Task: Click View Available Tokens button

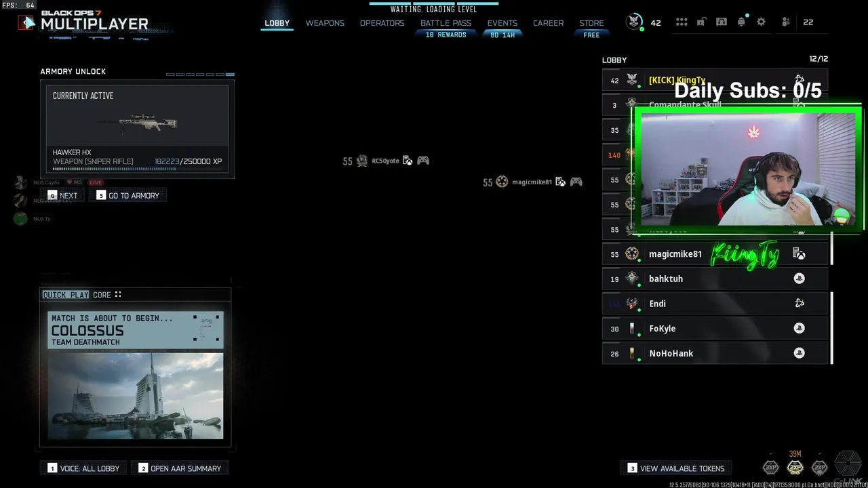Action: 676,468
